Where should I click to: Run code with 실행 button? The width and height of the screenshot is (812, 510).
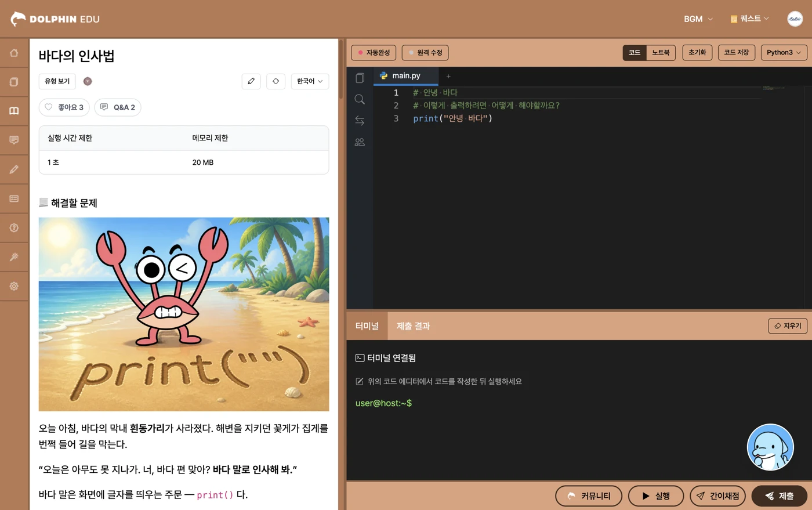(656, 496)
